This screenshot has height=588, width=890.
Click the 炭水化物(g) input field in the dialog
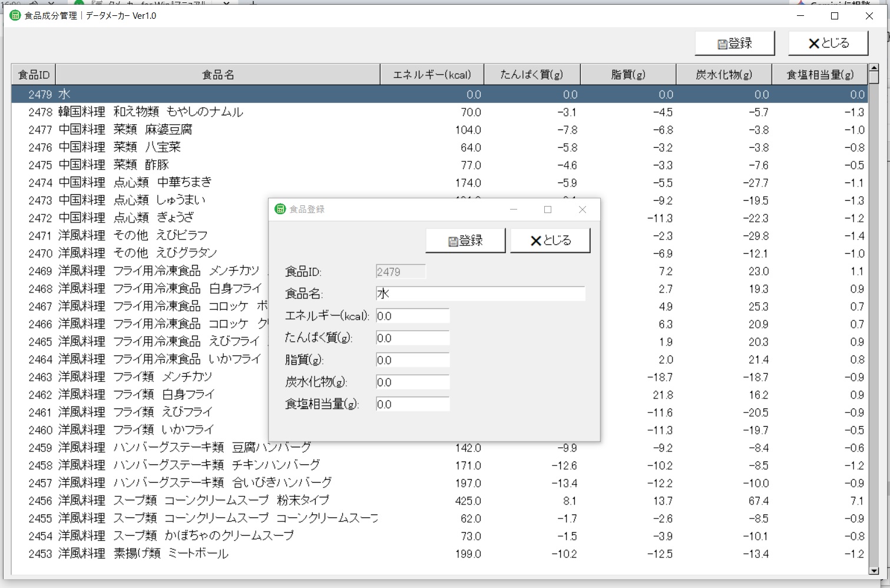point(413,382)
